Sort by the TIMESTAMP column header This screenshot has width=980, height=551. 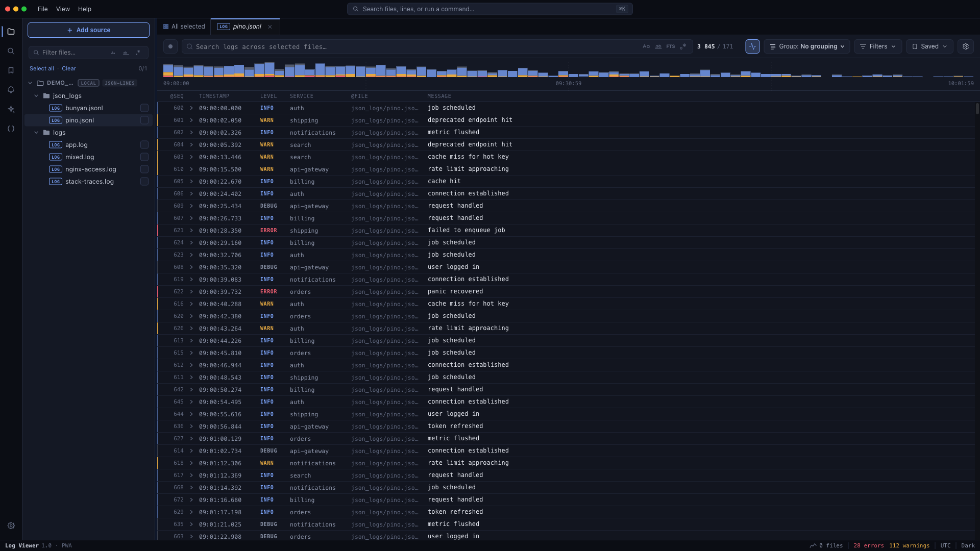(x=214, y=96)
